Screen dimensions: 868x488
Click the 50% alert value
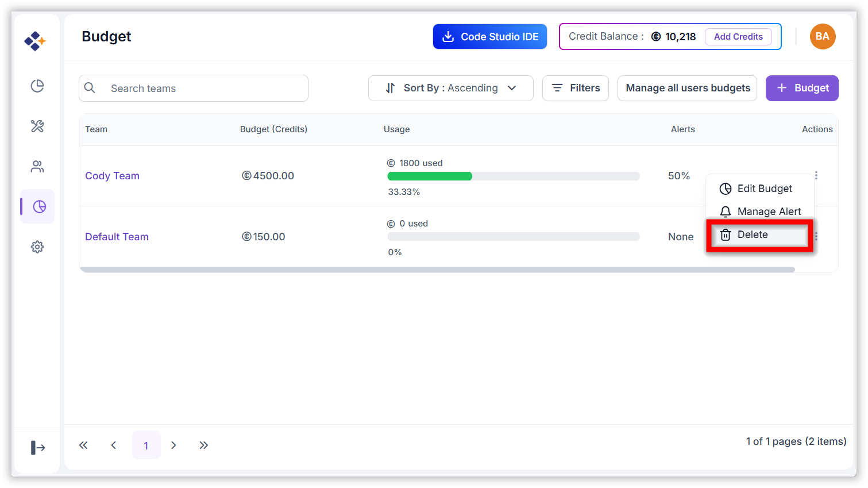coord(679,176)
